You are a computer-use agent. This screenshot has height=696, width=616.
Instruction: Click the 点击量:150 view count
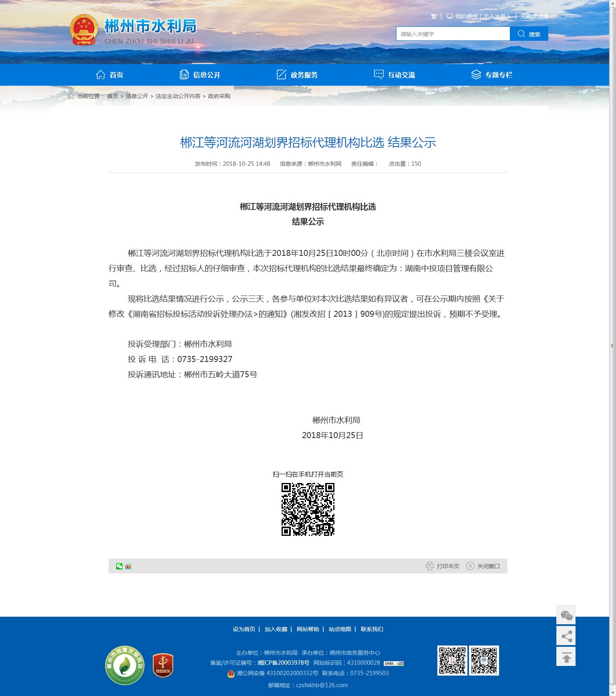click(x=405, y=164)
